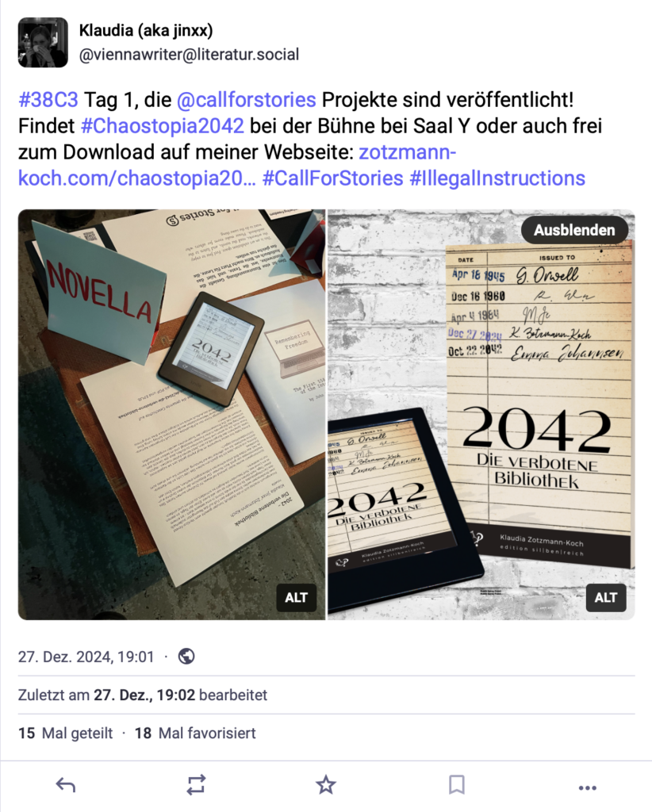Click the public visibility globe icon
Viewport: 652px width, 812px height.
(x=186, y=656)
